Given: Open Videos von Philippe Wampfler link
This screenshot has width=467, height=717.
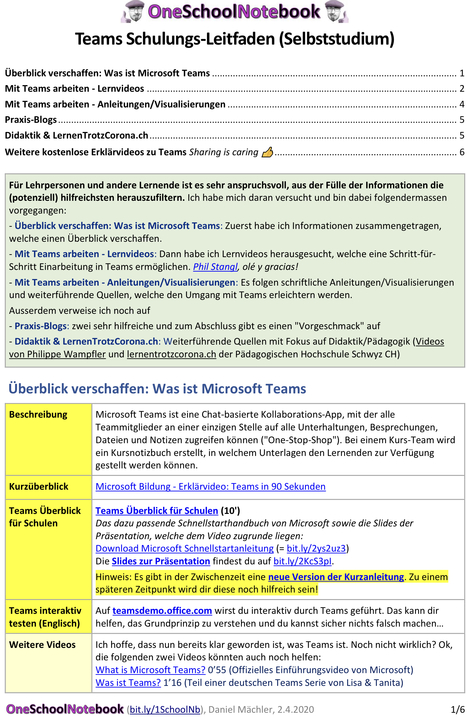Looking at the screenshot, I should 226,348.
